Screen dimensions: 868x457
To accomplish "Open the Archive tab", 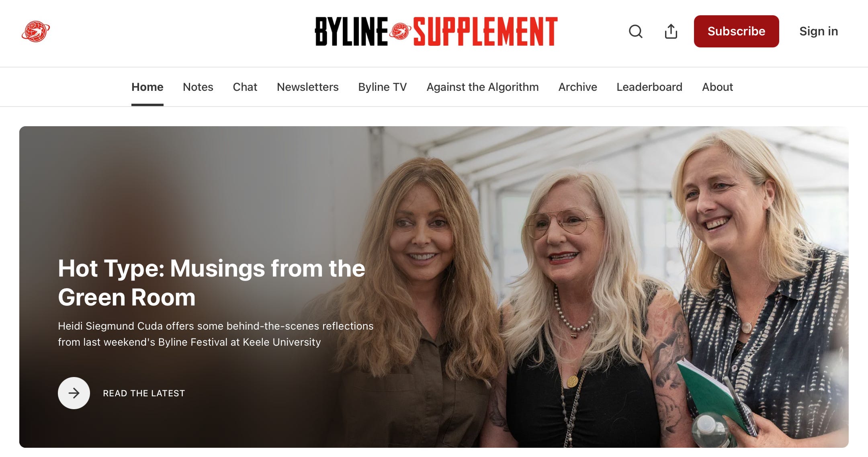I will (577, 87).
